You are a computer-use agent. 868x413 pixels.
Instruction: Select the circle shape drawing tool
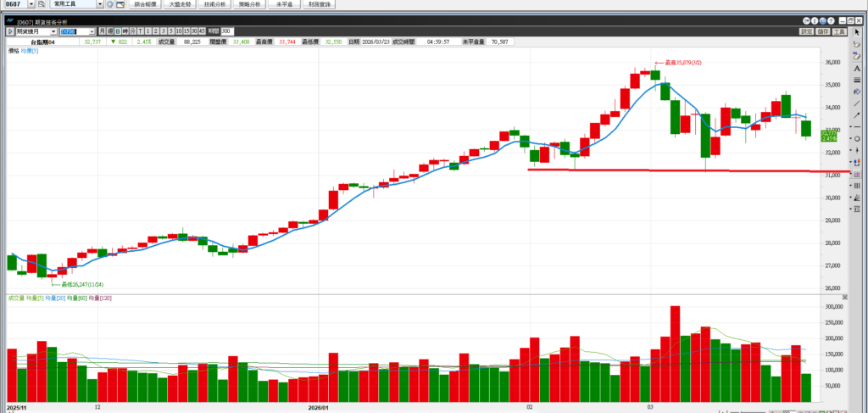point(857,138)
